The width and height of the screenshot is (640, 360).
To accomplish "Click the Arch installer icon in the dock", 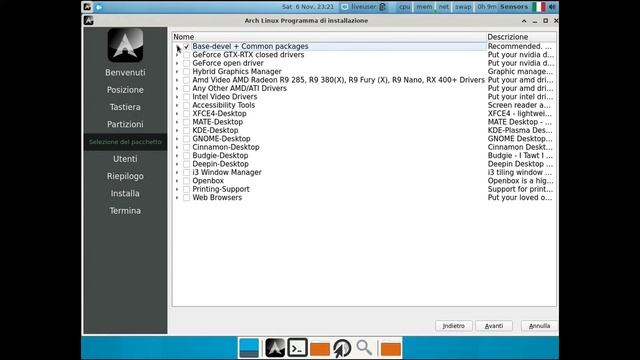I will pyautogui.click(x=275, y=348).
